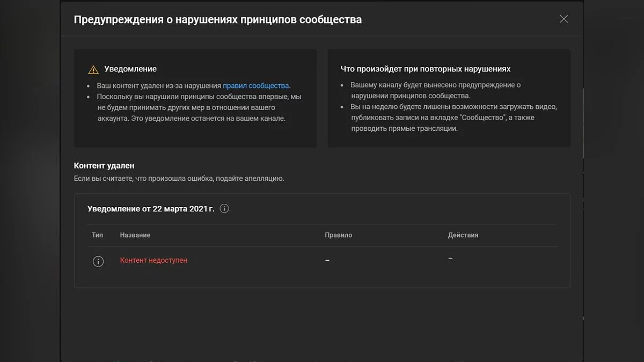The image size is (644, 362).
Task: Click the "Уведомление" card heading
Action: 130,69
